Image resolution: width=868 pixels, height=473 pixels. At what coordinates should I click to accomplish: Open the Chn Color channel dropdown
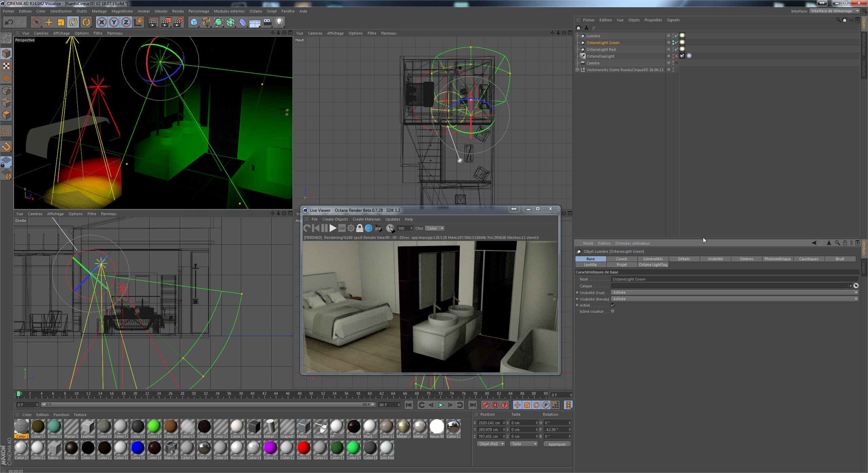[x=434, y=228]
